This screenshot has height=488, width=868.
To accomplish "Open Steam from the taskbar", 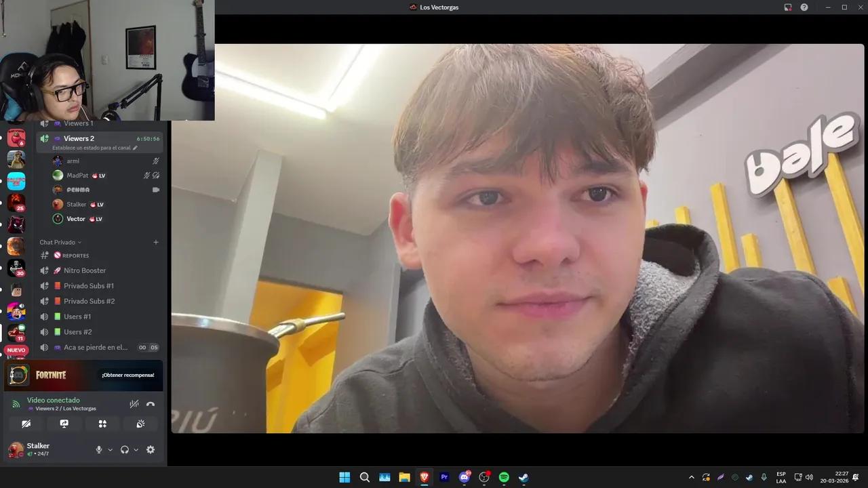I will [524, 477].
